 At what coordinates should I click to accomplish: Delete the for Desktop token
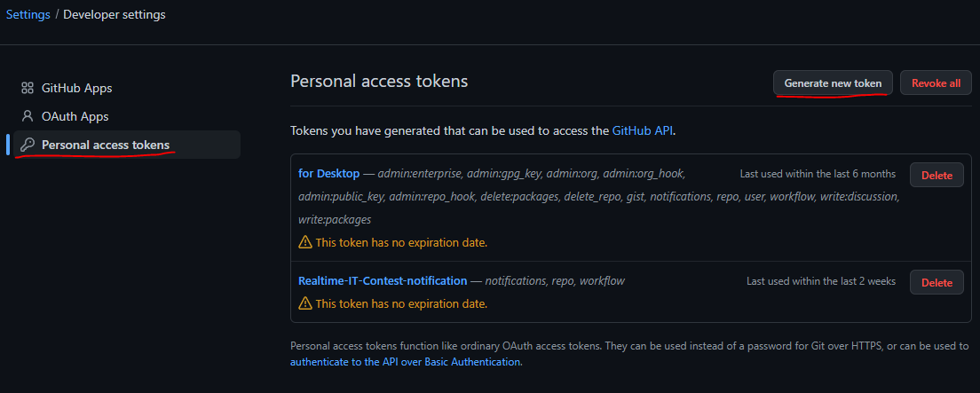point(937,176)
